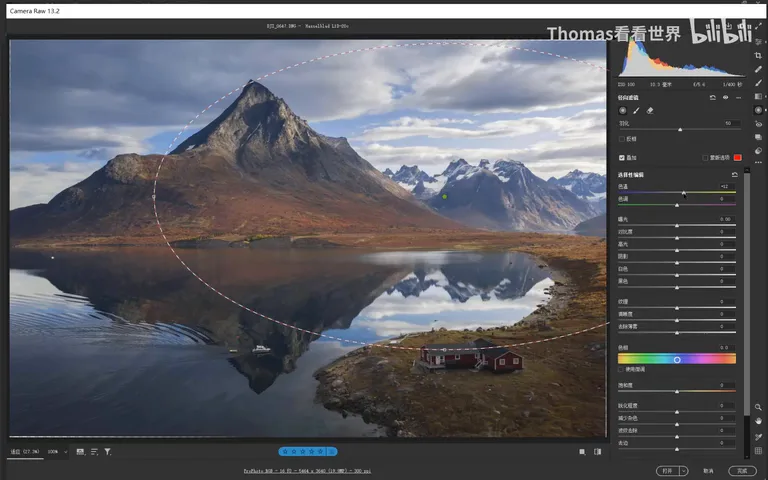
Task: Toggle before/after comparison view
Action: (x=598, y=452)
